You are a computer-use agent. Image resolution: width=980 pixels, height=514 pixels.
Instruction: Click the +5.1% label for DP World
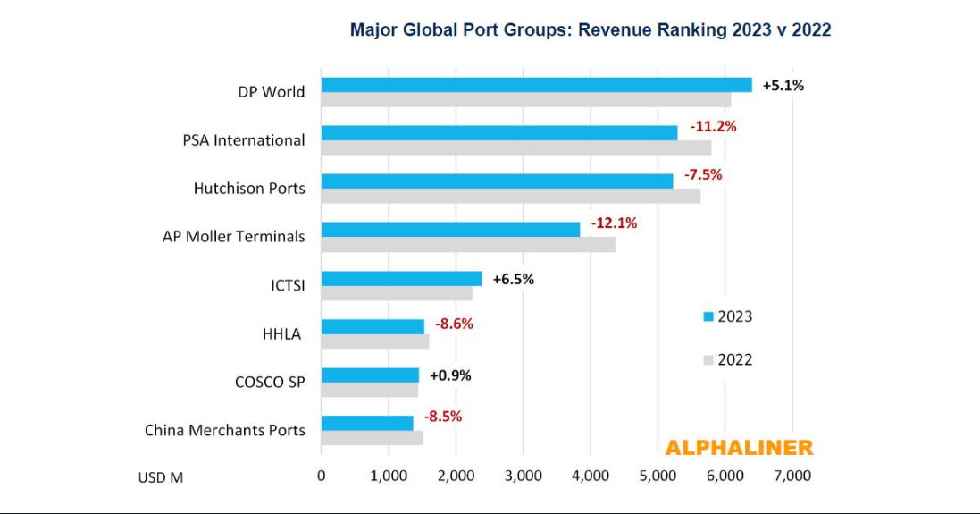point(783,86)
